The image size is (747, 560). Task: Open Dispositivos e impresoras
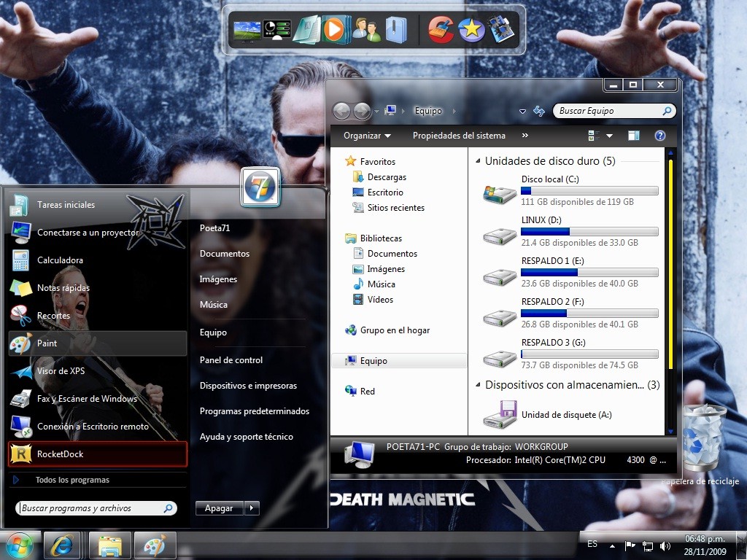248,386
